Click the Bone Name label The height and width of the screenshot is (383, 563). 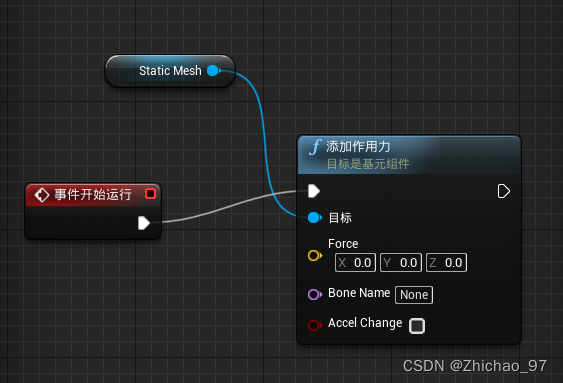point(359,293)
